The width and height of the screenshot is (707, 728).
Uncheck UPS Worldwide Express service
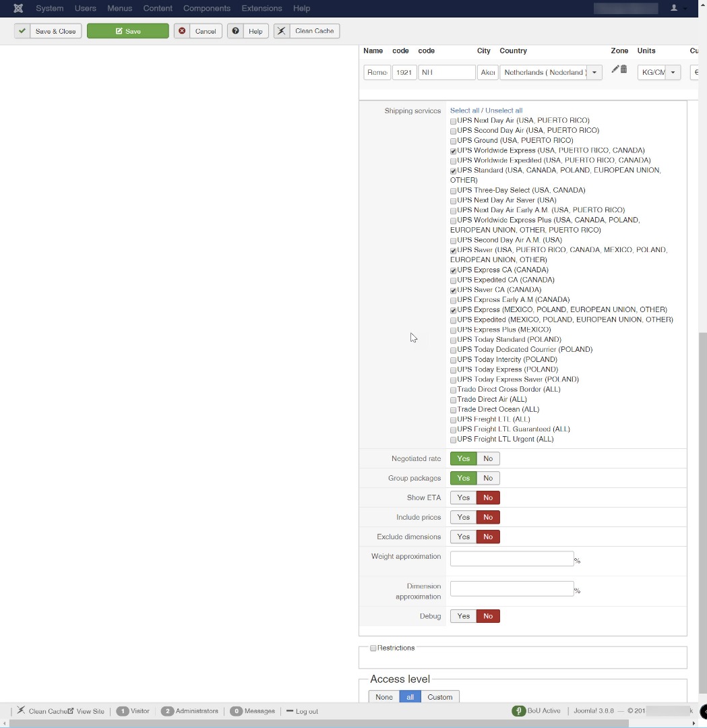pos(453,151)
